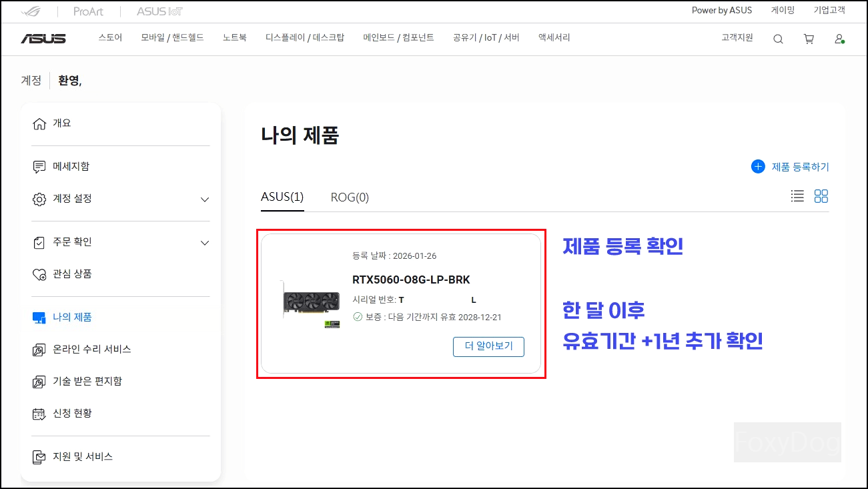Click the 시리얼 번호 text
The width and height of the screenshot is (868, 489).
coord(374,300)
